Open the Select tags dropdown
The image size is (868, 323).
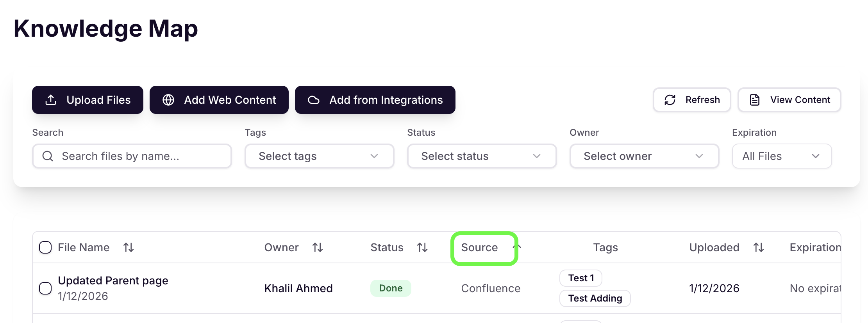pos(319,156)
